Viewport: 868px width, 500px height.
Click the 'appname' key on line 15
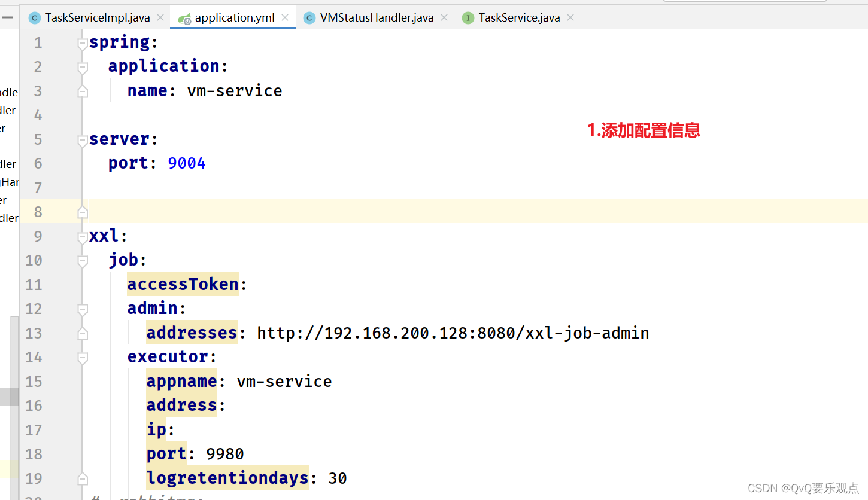tap(182, 381)
